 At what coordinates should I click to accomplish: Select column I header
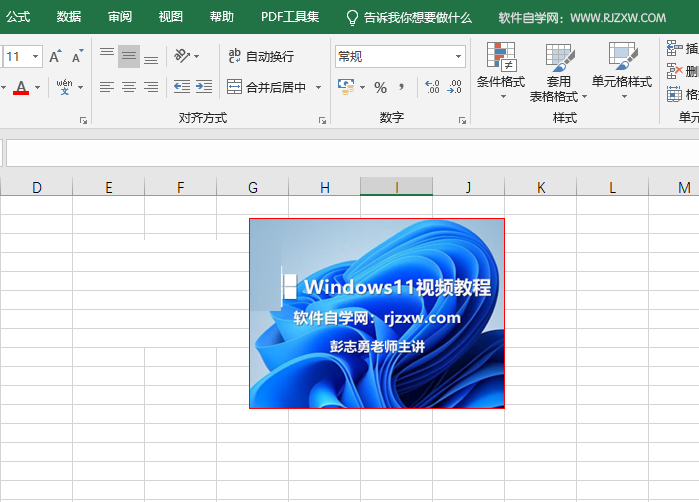(396, 187)
